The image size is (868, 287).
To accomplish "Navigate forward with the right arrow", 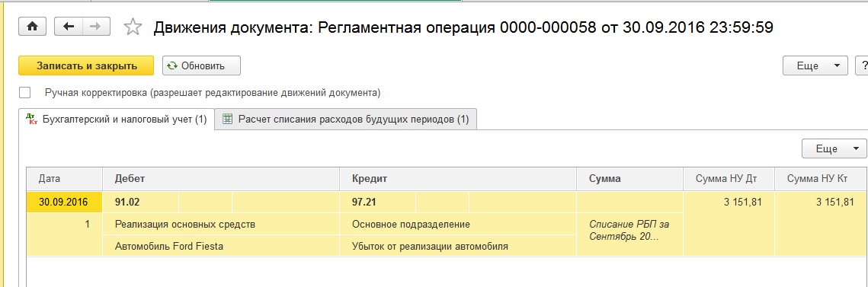I will 96,27.
